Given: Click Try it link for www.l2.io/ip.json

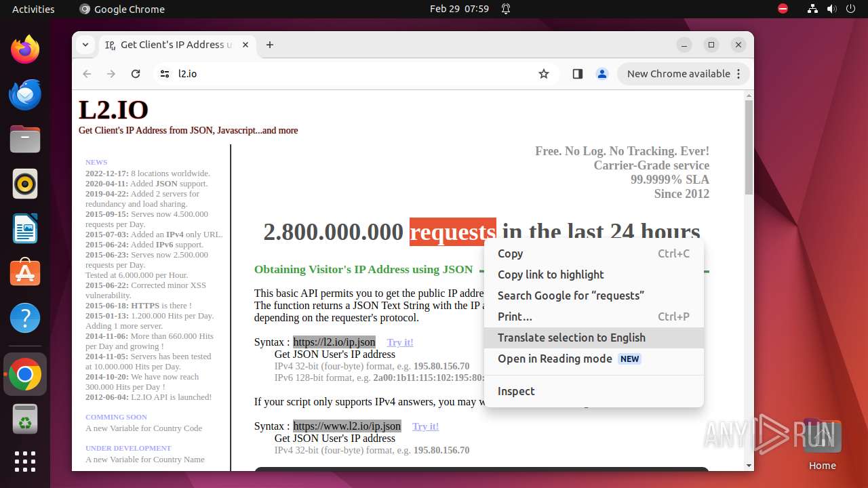Looking at the screenshot, I should 426,426.
